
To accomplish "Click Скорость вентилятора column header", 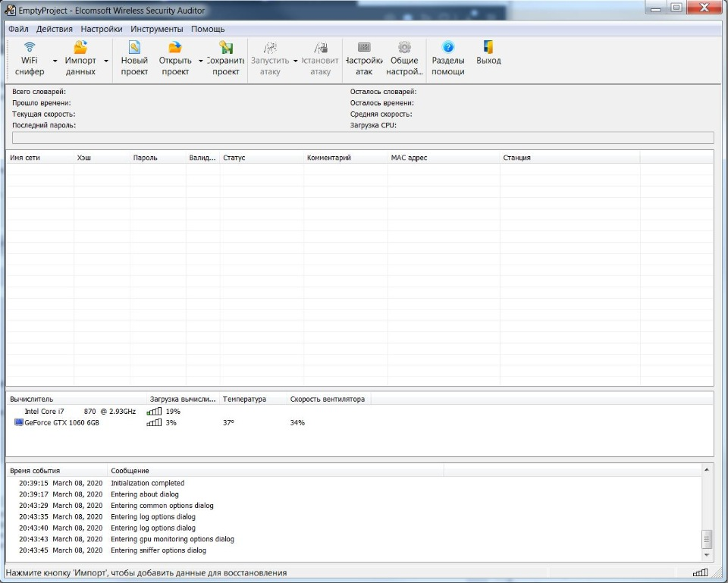I will [328, 399].
